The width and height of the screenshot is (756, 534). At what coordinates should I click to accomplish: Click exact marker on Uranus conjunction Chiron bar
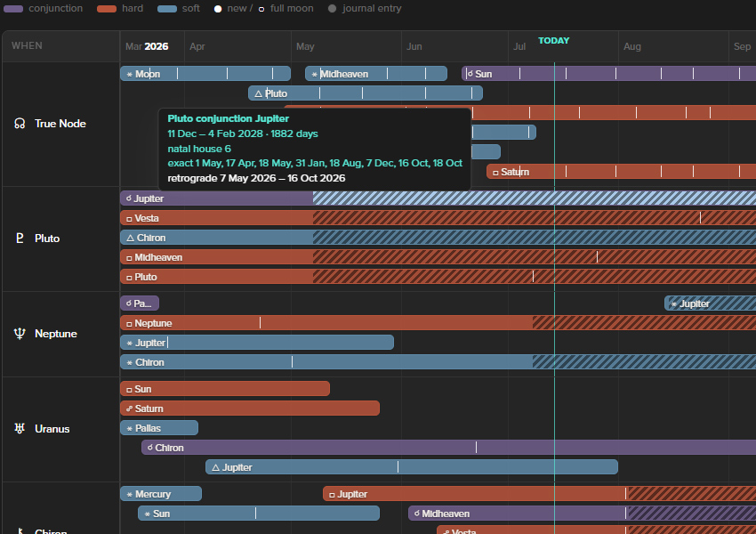476,448
